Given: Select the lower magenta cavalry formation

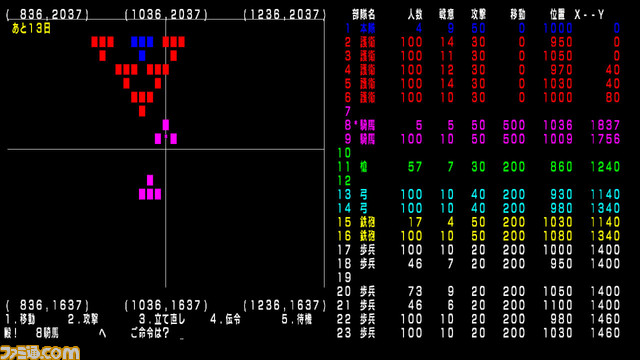Looking at the screenshot, I should (x=150, y=187).
